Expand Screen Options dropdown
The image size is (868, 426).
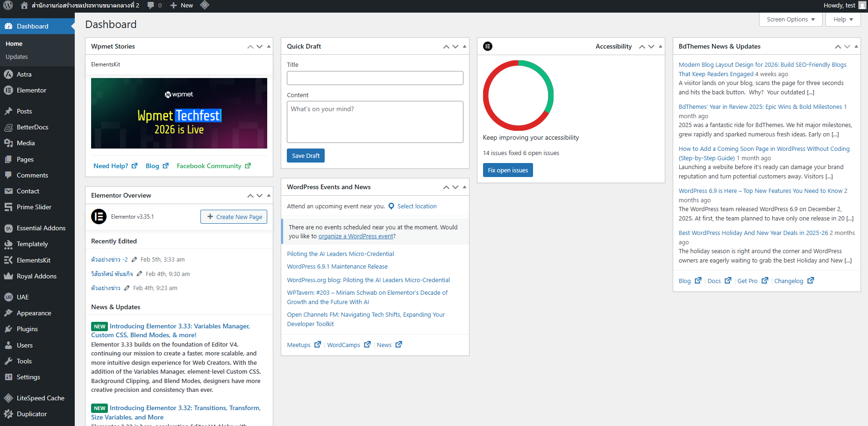point(790,19)
